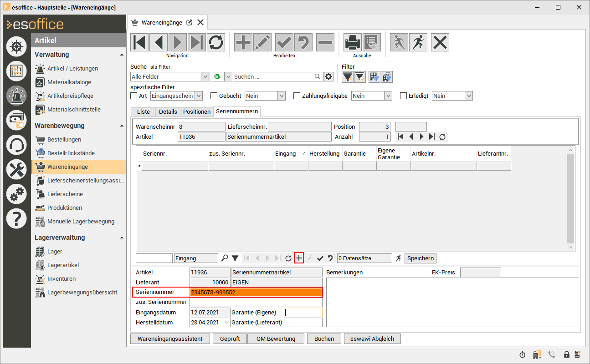
Task: Jump to last record in Navigation toolbar
Action: coord(197,42)
